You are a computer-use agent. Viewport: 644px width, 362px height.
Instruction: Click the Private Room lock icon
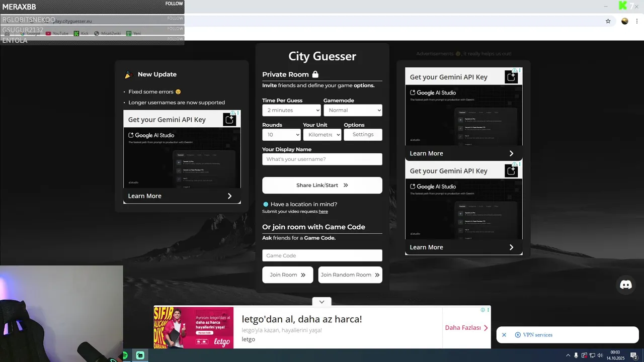point(315,74)
